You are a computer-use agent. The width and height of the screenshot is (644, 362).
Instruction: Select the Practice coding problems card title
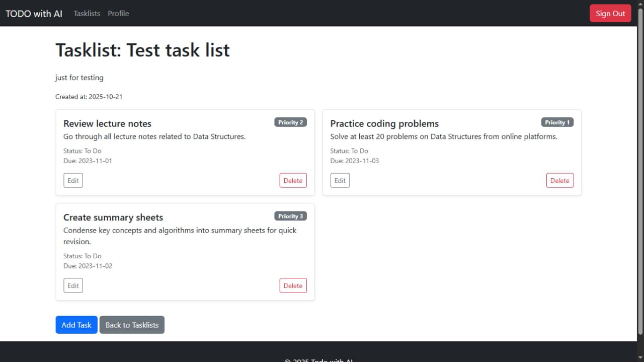[384, 124]
